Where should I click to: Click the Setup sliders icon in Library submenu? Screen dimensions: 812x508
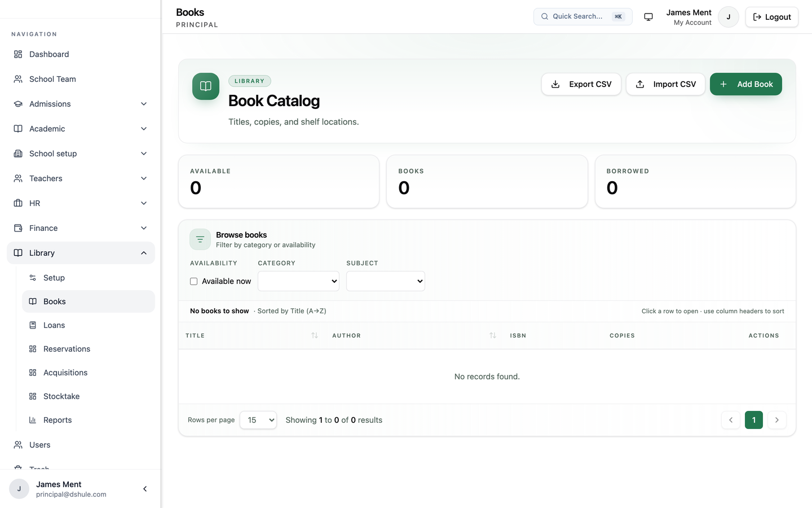33,278
